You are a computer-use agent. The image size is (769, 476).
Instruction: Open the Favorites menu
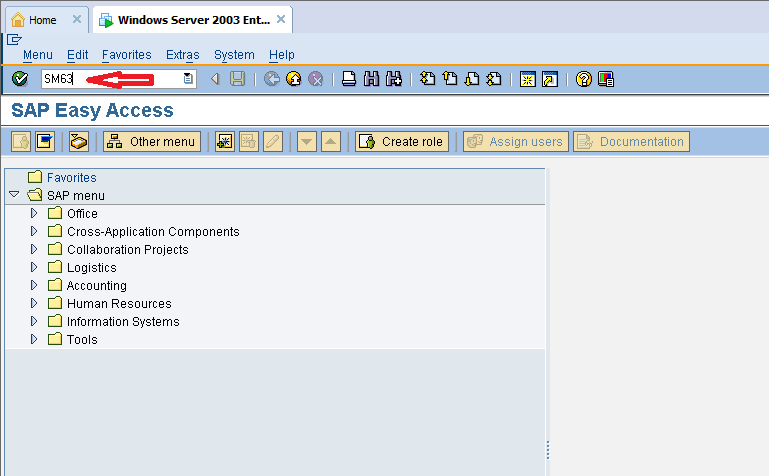[x=127, y=55]
